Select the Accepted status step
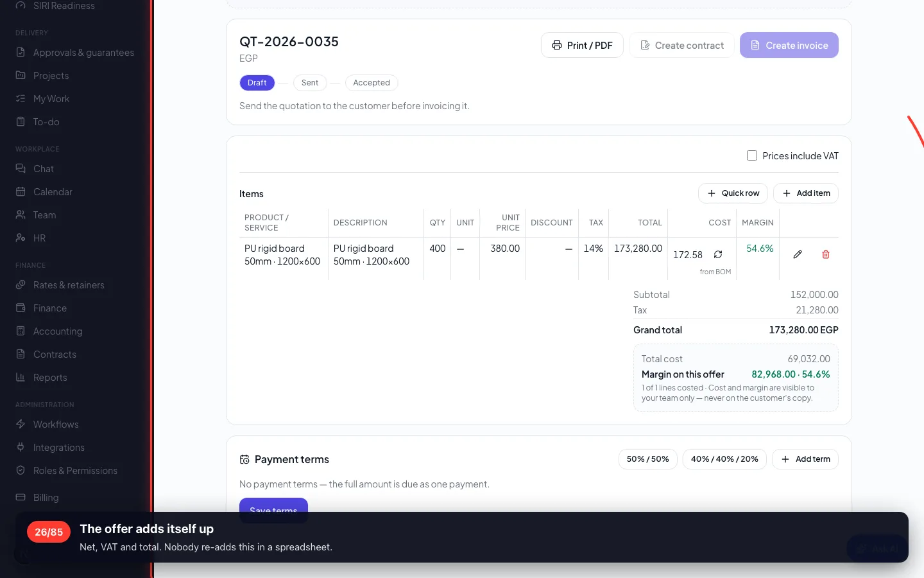The width and height of the screenshot is (924, 578). (372, 83)
